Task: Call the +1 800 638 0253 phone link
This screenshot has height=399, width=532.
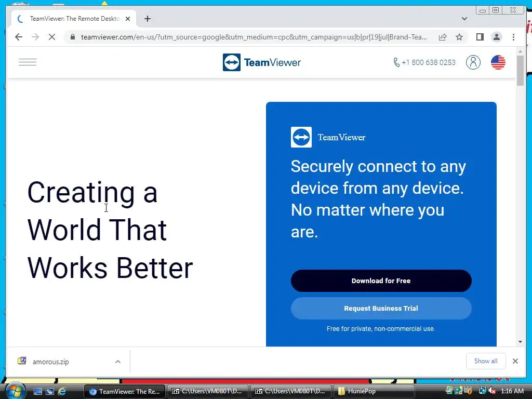Action: coord(424,62)
